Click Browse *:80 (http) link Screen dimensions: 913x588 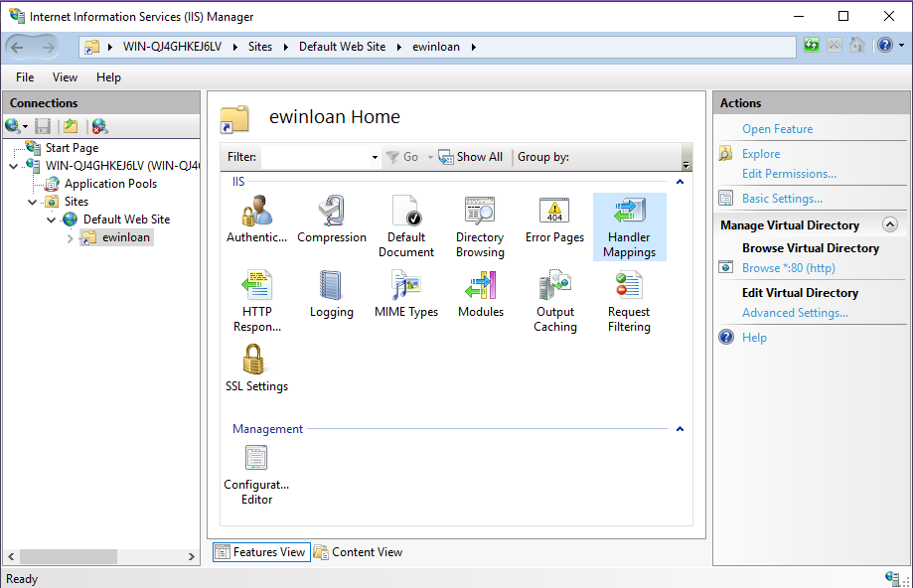click(x=789, y=268)
